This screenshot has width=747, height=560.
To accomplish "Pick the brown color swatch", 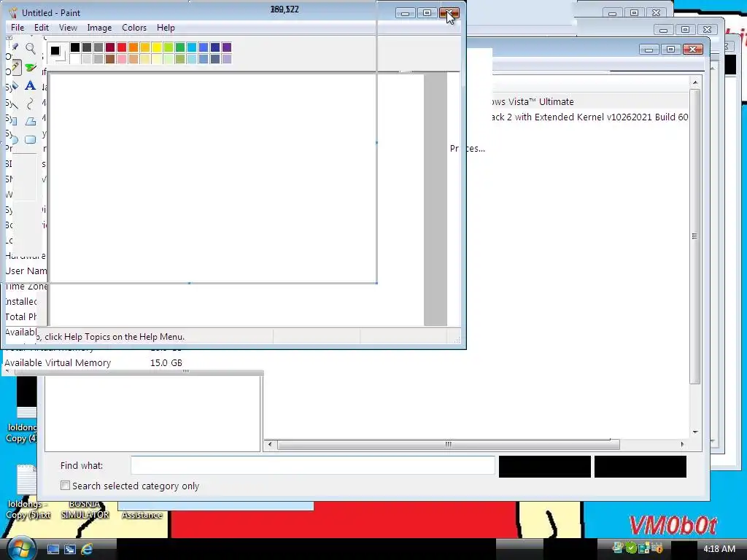I will click(x=110, y=59).
